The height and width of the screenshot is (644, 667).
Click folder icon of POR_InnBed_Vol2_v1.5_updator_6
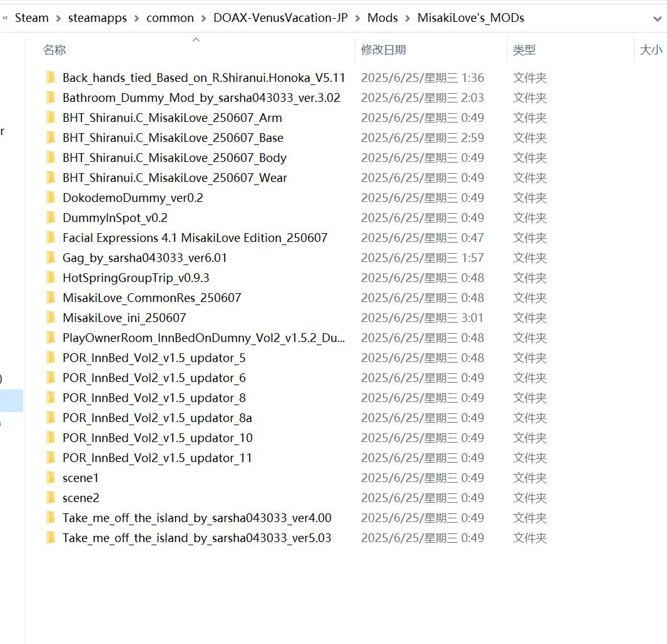51,378
